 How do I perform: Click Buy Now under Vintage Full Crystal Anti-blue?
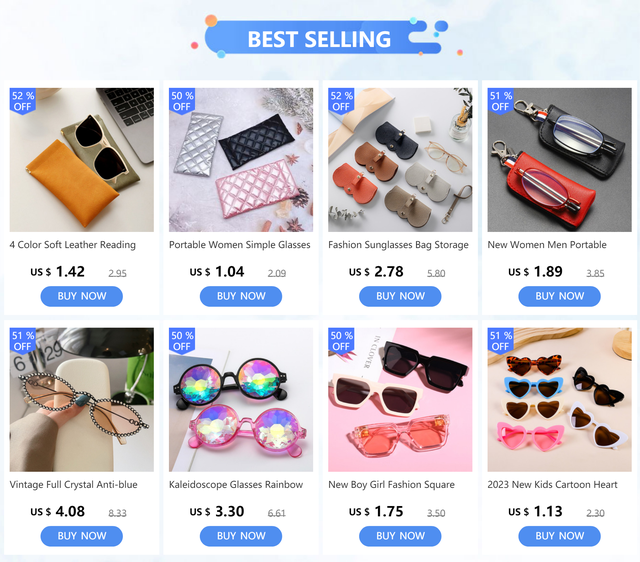[82, 536]
